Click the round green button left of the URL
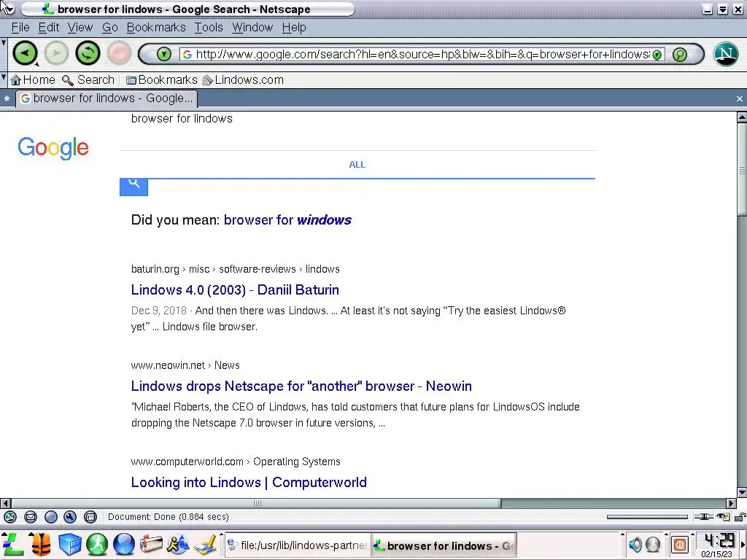Viewport: 747px width, 560px height. [x=164, y=54]
